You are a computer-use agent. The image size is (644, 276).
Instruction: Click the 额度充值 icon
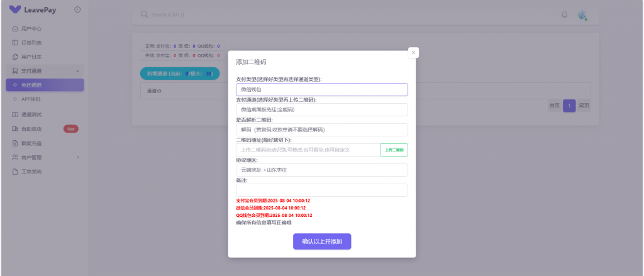coord(15,143)
